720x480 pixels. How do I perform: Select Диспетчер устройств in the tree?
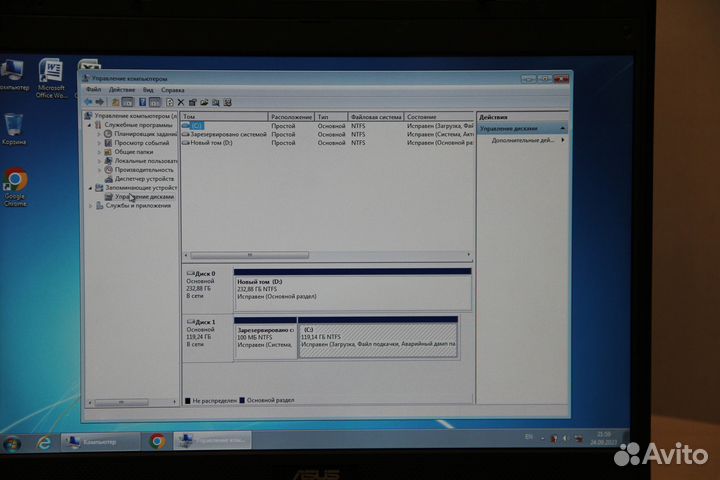tap(145, 178)
